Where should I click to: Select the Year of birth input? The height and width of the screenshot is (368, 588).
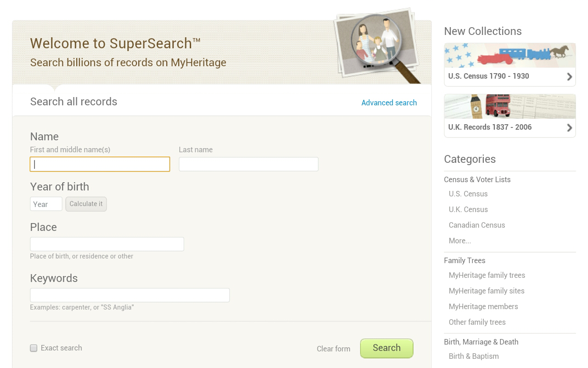[x=46, y=204]
